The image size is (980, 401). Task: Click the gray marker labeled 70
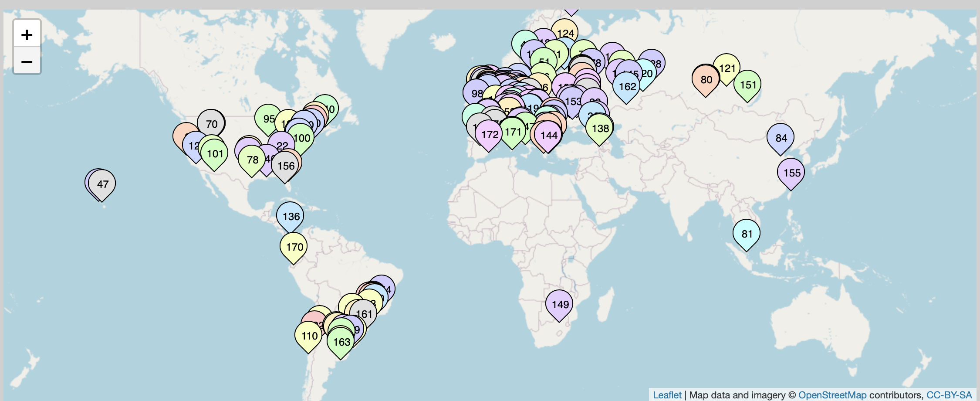point(211,124)
